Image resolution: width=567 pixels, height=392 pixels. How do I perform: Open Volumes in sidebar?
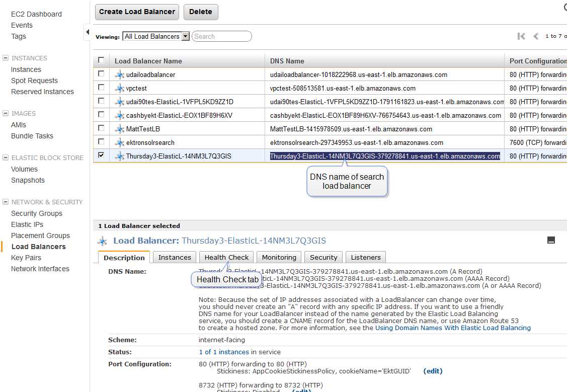pyautogui.click(x=24, y=169)
